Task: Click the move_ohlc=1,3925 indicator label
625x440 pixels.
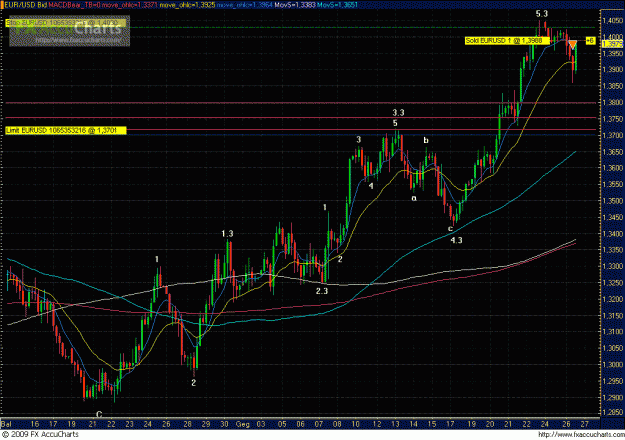Action: tap(187, 5)
